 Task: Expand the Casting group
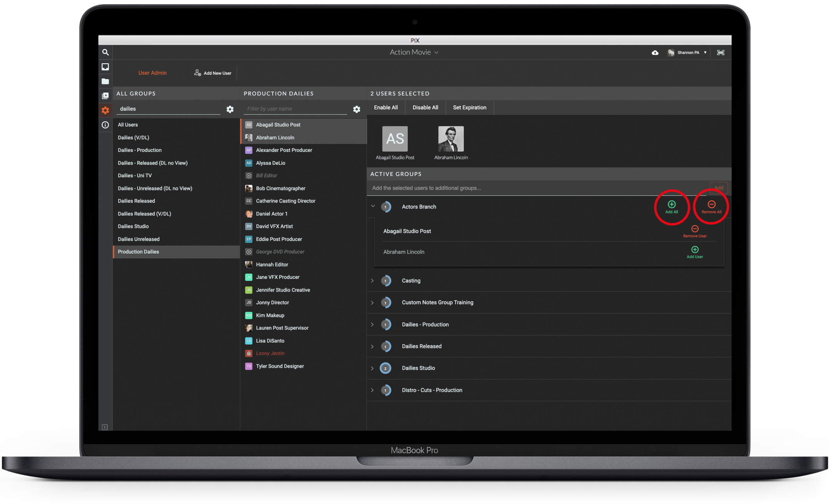[x=372, y=281]
